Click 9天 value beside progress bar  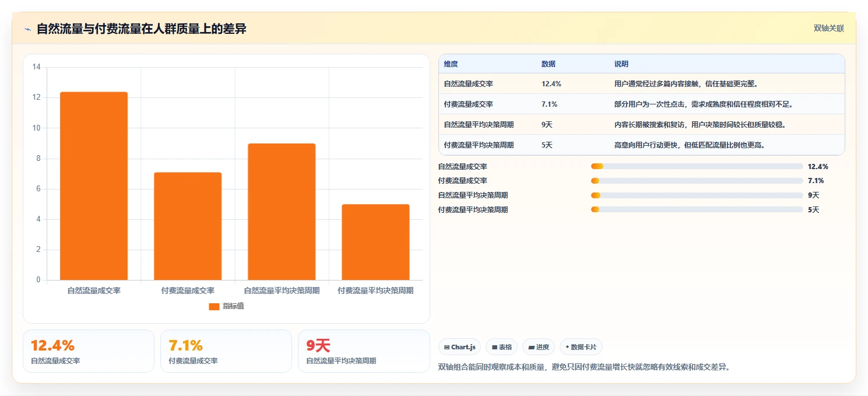pos(814,195)
